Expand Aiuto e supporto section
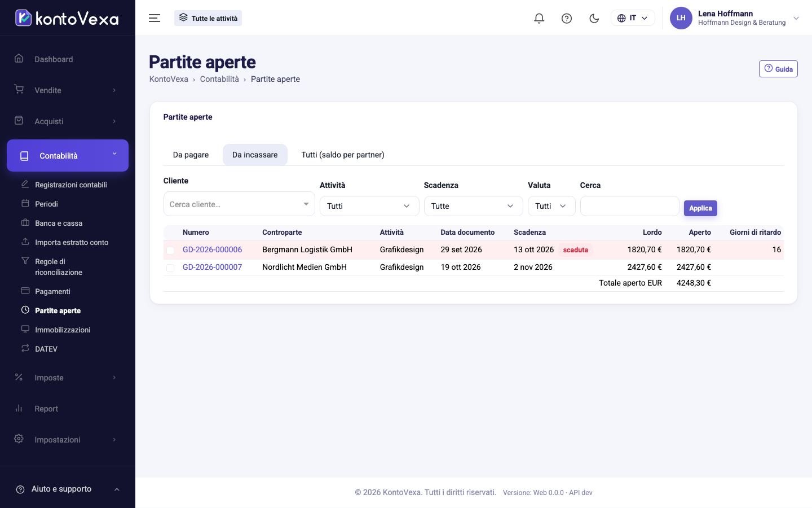The width and height of the screenshot is (812, 508). coord(68,489)
